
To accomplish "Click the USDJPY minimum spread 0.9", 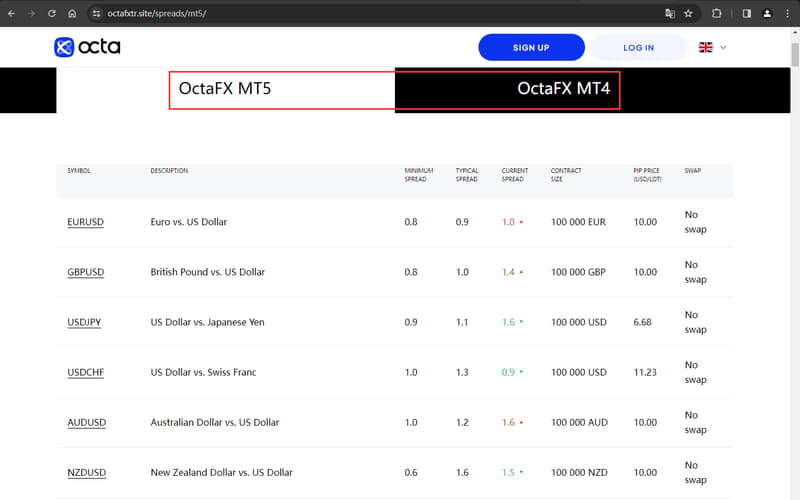I will (411, 322).
